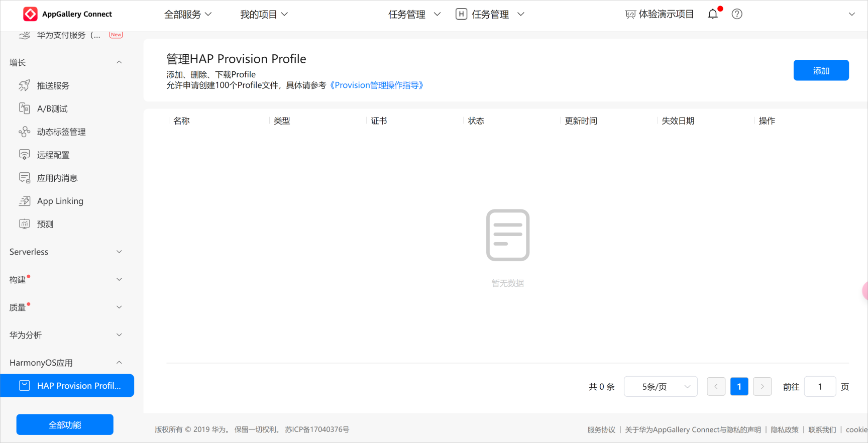
Task: Click the 证书 column header
Action: [x=379, y=121]
